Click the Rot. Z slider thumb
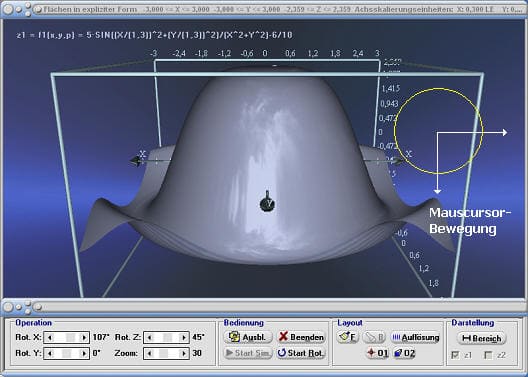528x377 pixels. [167, 337]
